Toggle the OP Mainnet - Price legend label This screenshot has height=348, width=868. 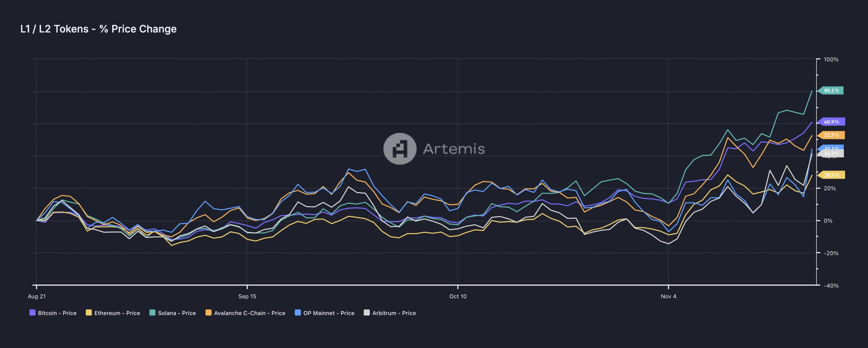pos(329,313)
